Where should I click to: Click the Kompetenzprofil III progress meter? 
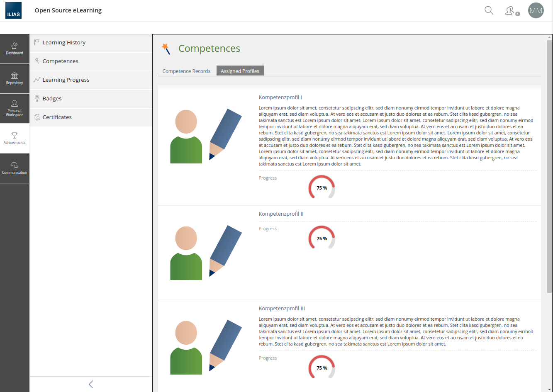click(x=322, y=367)
